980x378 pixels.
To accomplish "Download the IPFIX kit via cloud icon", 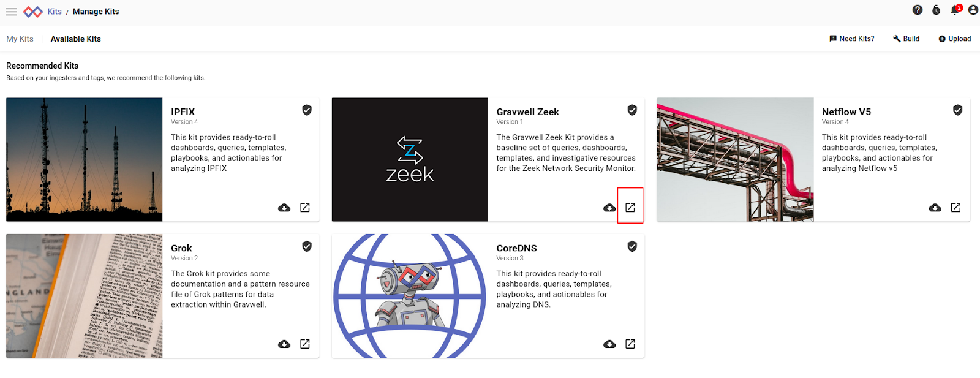I will click(284, 208).
